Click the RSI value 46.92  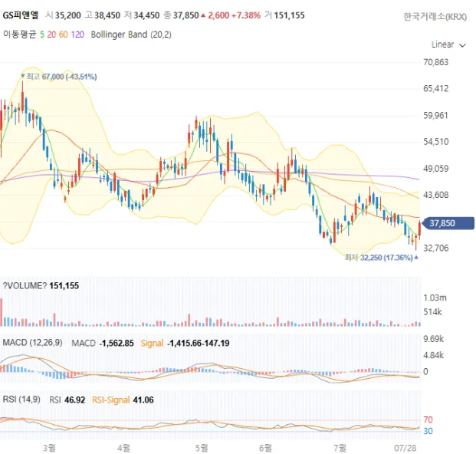(74, 400)
